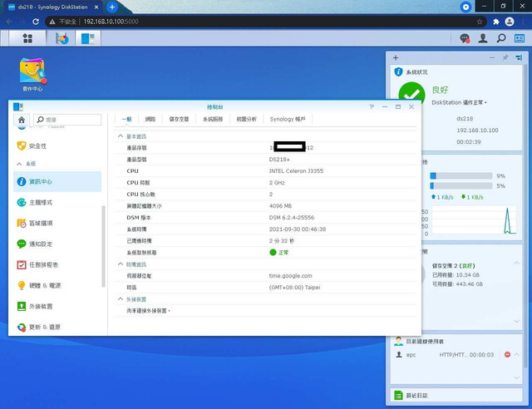Open the user options person icon
This screenshot has width=532, height=409.
[483, 38]
